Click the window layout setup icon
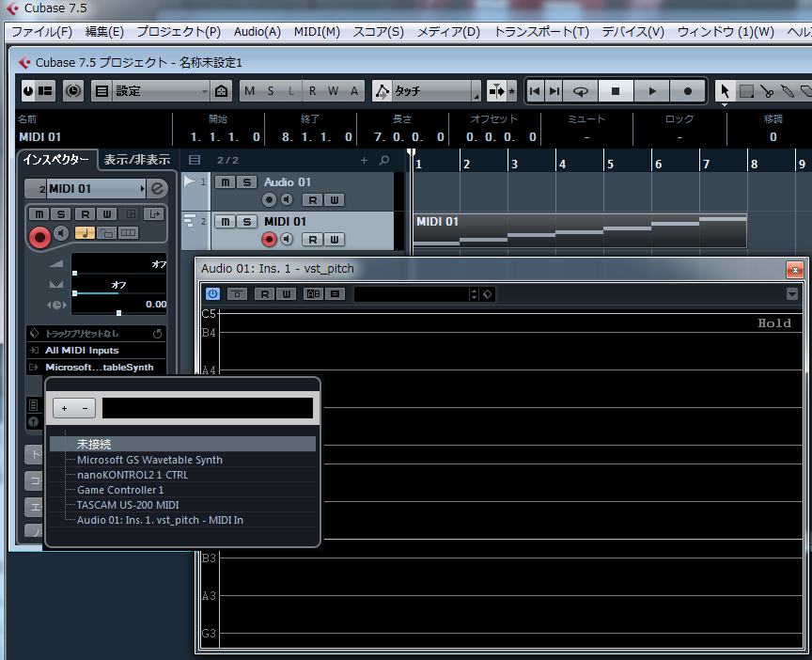Viewport: 812px width, 660px height. click(45, 91)
